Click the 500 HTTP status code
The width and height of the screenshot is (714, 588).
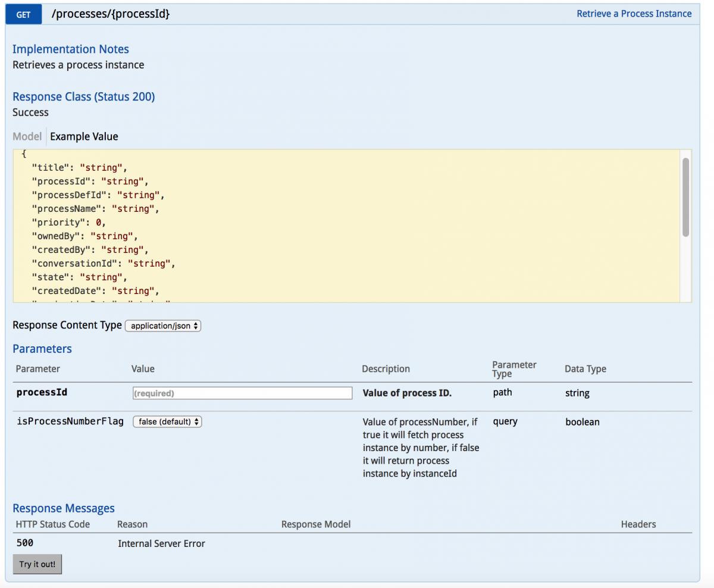pyautogui.click(x=24, y=543)
